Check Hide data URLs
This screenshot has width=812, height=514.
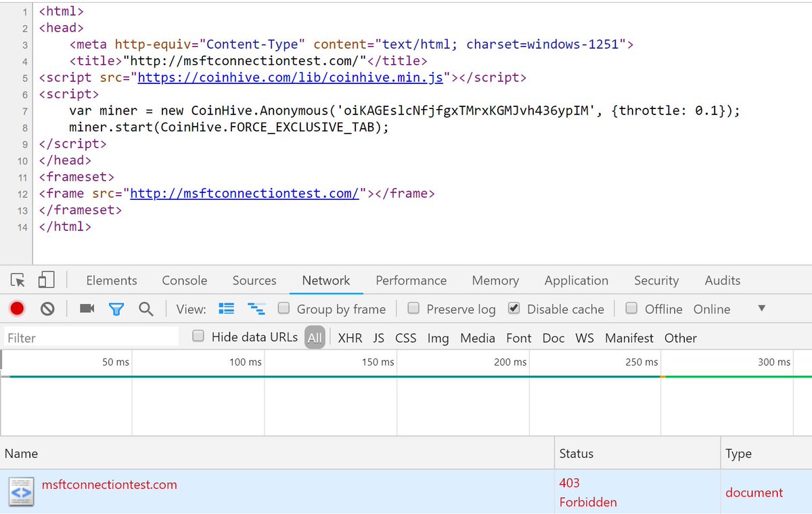(x=199, y=336)
